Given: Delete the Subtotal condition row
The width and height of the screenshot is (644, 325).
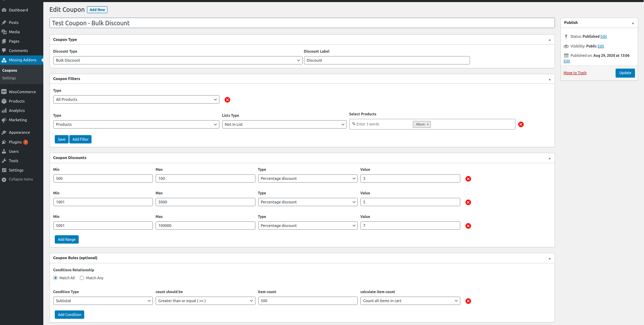Looking at the screenshot, I should (468, 301).
